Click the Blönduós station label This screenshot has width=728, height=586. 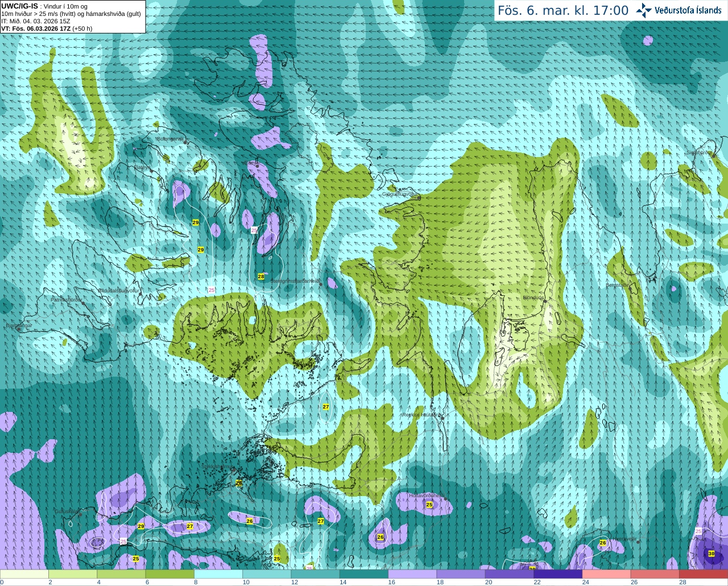tap(533, 298)
